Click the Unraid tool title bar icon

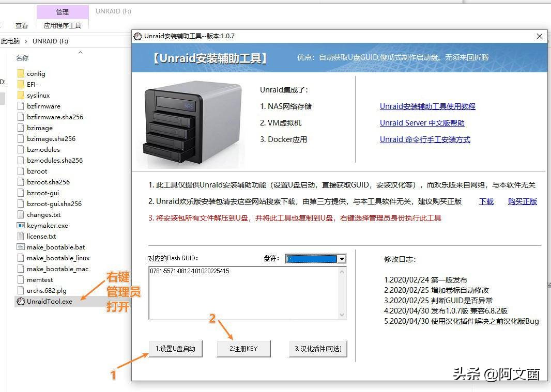pyautogui.click(x=137, y=36)
